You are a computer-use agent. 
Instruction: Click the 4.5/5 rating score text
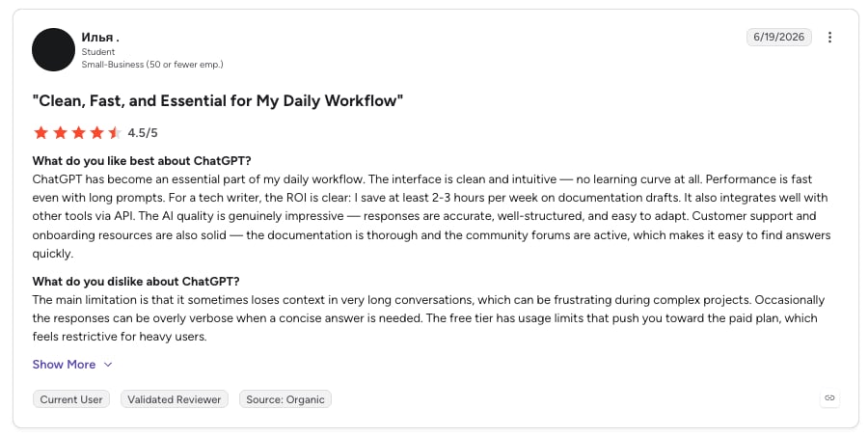143,133
